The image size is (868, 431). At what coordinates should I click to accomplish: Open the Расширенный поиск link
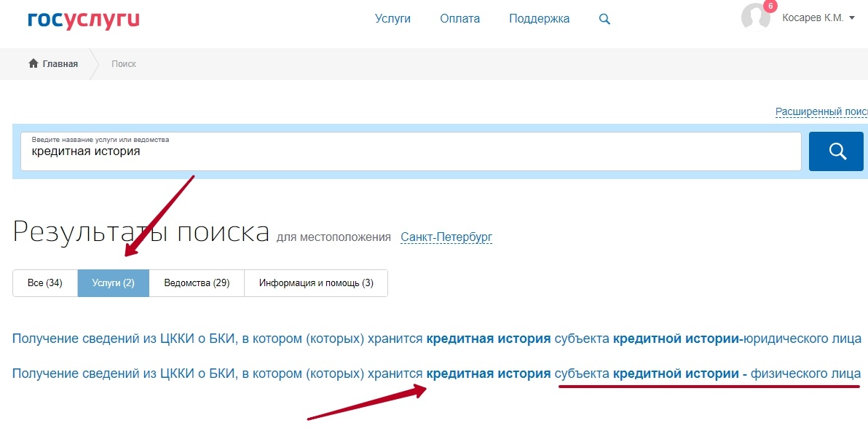tap(821, 112)
